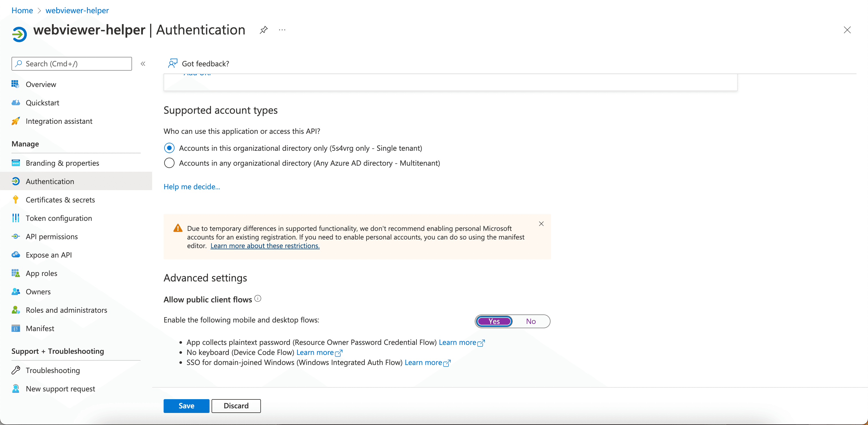Click the Help me decide link
The image size is (868, 425).
pos(192,187)
